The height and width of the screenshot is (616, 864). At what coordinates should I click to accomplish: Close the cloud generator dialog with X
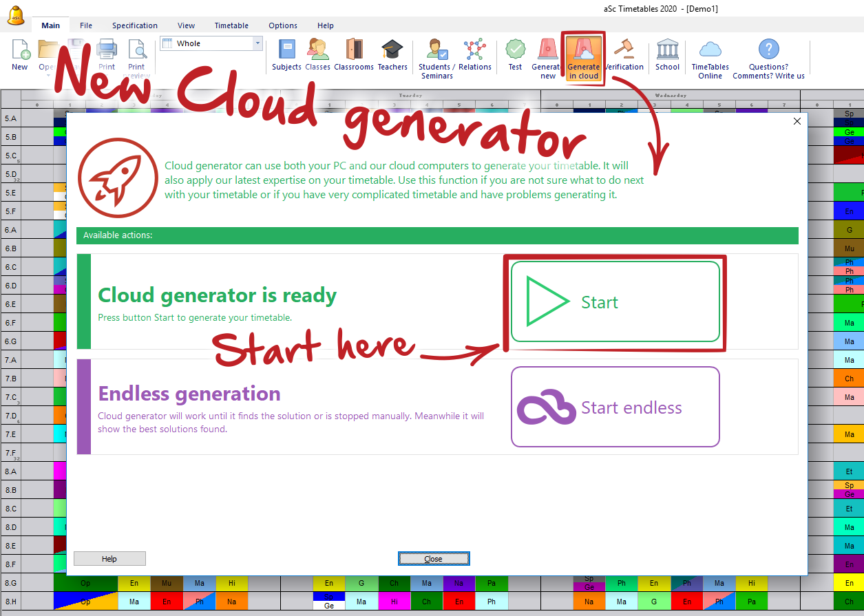pos(797,121)
